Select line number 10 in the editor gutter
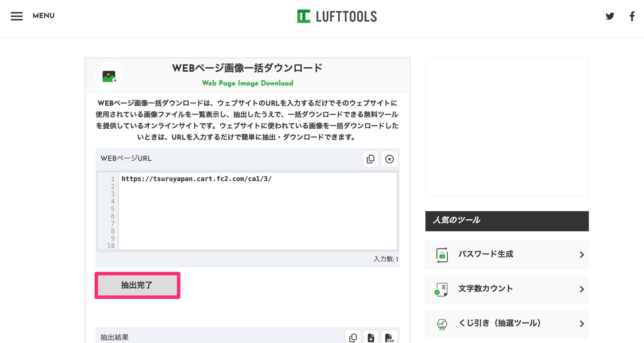This screenshot has width=644, height=343. [x=111, y=246]
